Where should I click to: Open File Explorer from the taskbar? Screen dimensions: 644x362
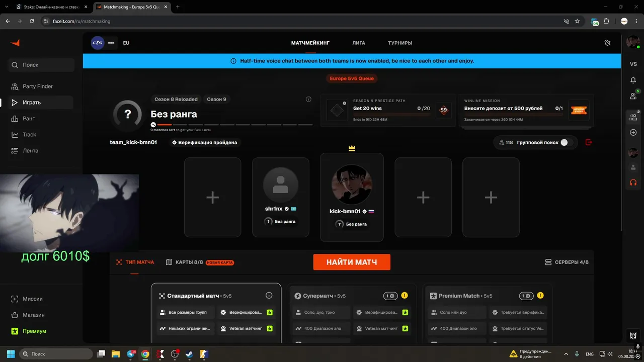coord(116,354)
